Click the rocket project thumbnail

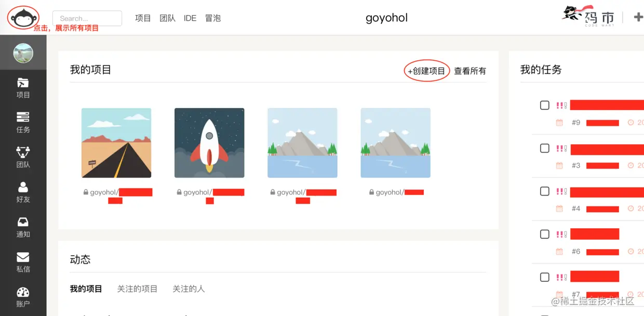click(x=209, y=142)
